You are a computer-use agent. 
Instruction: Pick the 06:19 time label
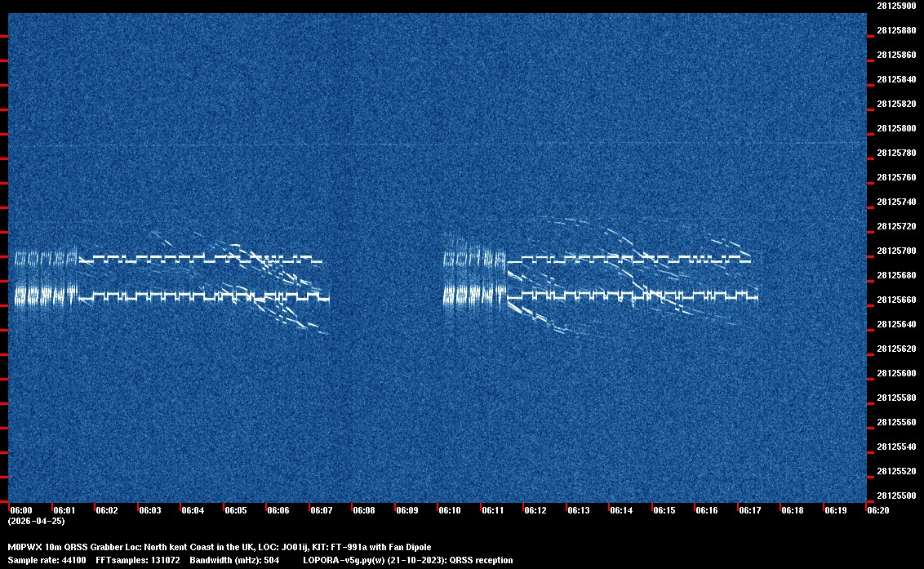pyautogui.click(x=835, y=510)
